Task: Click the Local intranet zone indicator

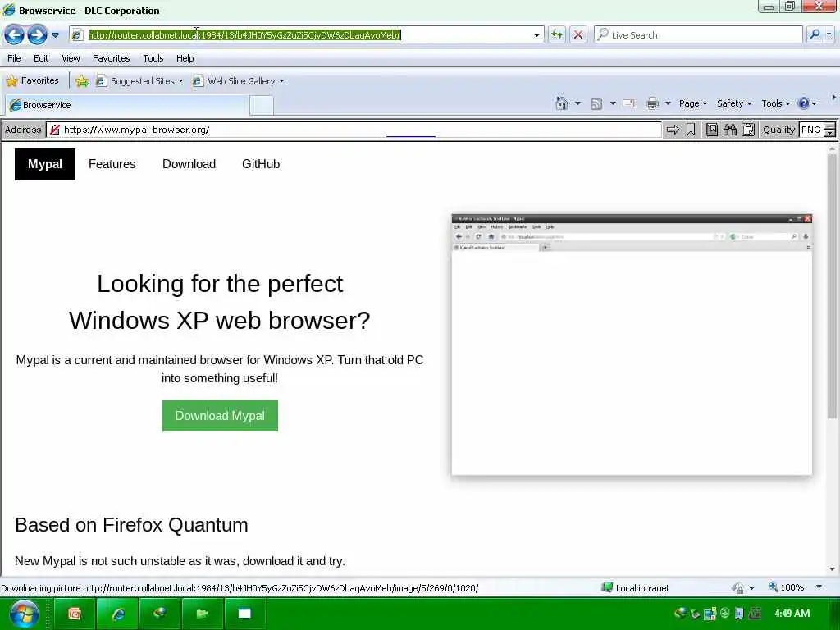Action: tap(636, 587)
